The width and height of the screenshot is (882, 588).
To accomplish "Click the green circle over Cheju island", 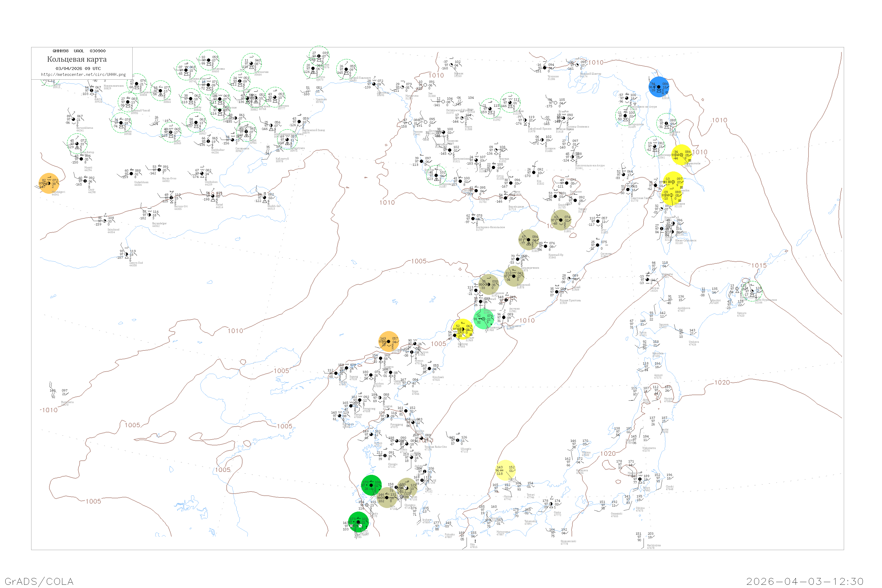I will [x=358, y=522].
